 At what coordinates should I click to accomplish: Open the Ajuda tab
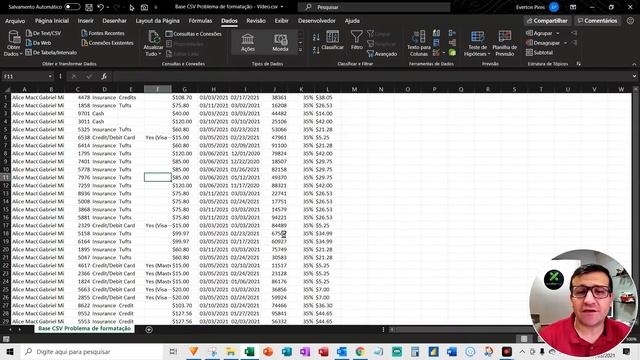click(x=352, y=21)
